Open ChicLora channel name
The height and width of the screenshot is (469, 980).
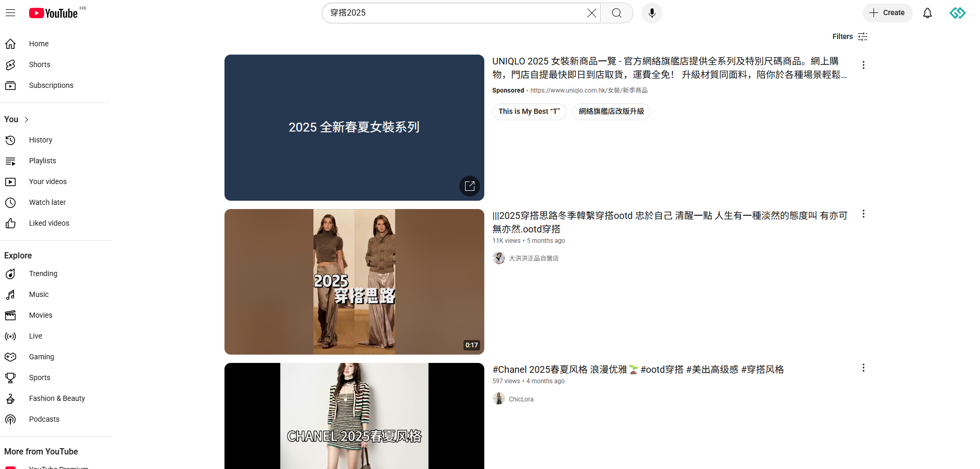pyautogui.click(x=521, y=399)
